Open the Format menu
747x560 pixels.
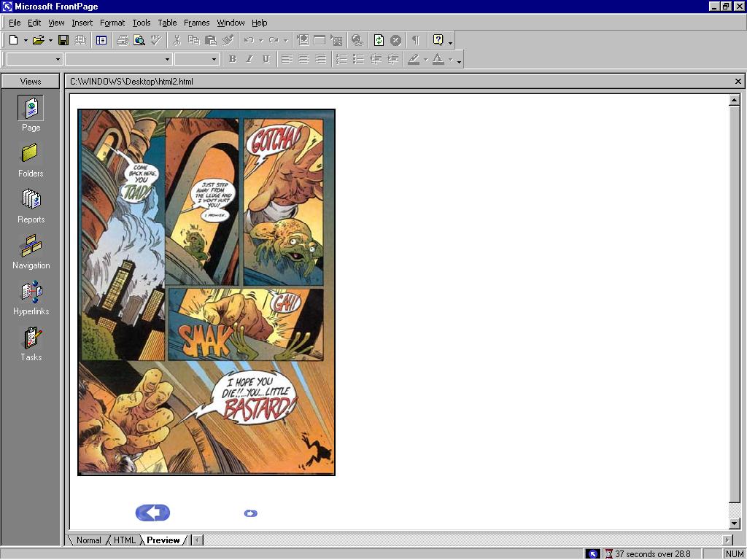pyautogui.click(x=112, y=23)
